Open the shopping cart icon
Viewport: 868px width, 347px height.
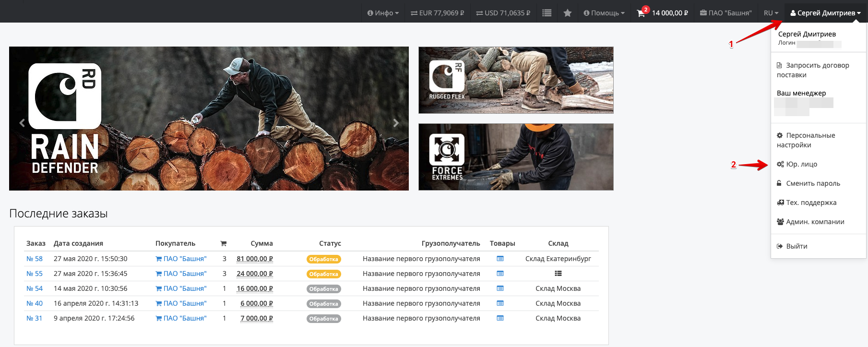pos(641,13)
